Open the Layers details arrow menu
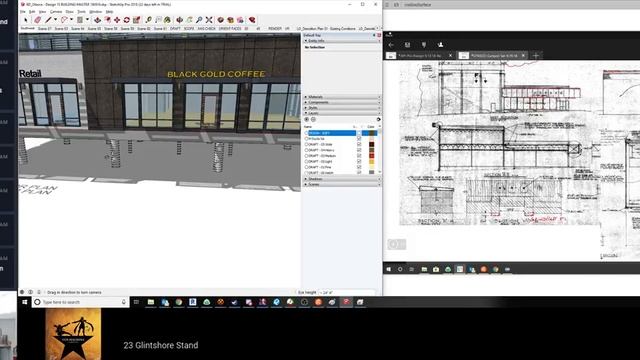 coord(378,119)
